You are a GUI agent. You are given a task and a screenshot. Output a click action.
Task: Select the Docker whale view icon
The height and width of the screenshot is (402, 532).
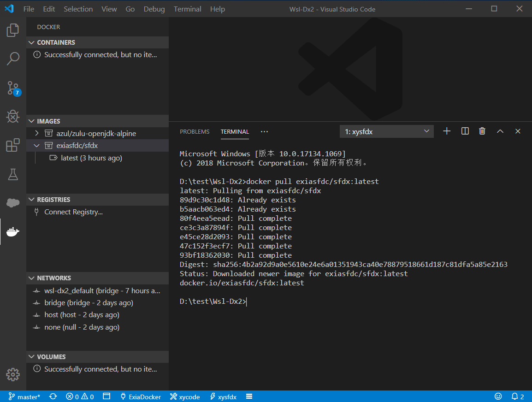click(13, 232)
